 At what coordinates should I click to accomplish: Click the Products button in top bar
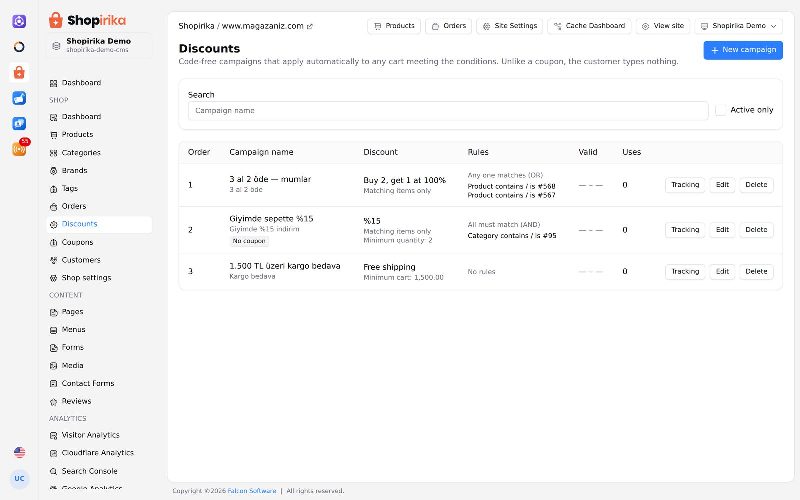point(394,26)
